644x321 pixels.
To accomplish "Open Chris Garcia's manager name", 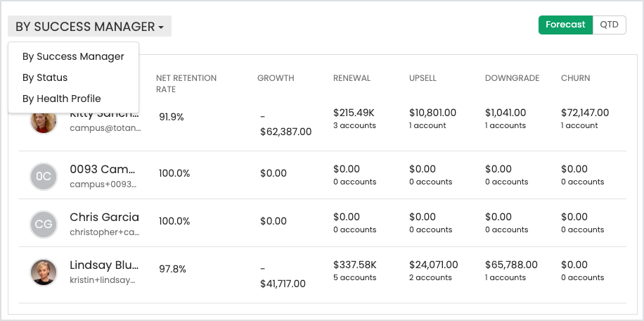I will coord(104,217).
